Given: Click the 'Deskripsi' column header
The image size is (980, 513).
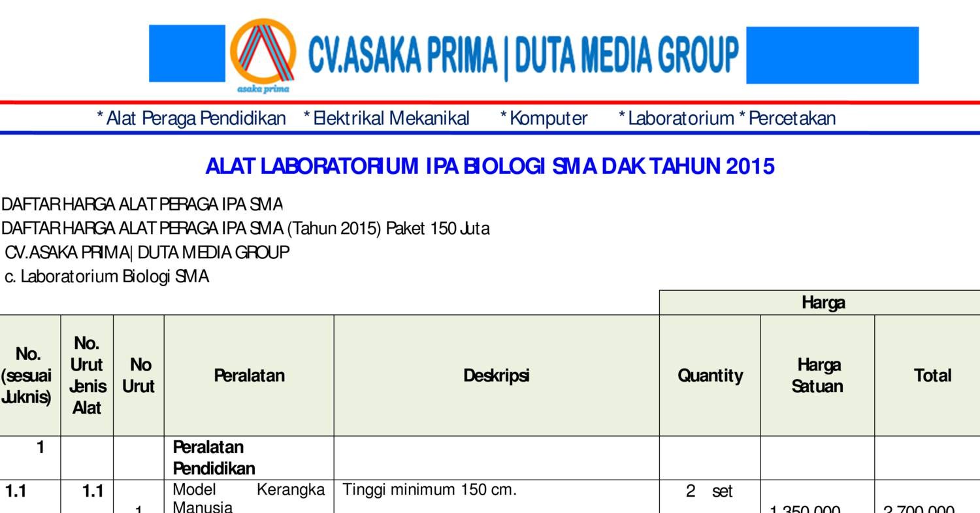Looking at the screenshot, I should (x=498, y=376).
